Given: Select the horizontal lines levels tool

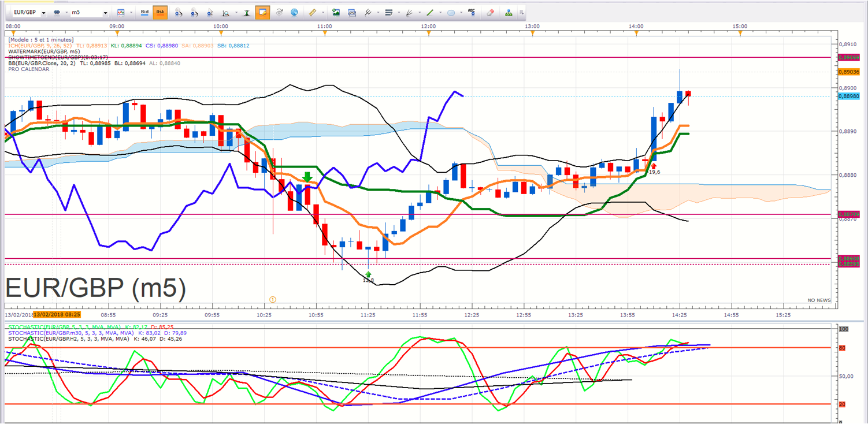Looking at the screenshot, I should (x=389, y=12).
